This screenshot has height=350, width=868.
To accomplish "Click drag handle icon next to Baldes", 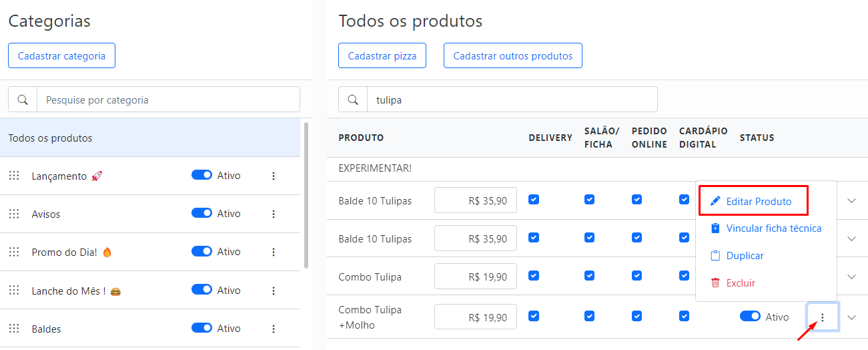I will click(x=14, y=329).
